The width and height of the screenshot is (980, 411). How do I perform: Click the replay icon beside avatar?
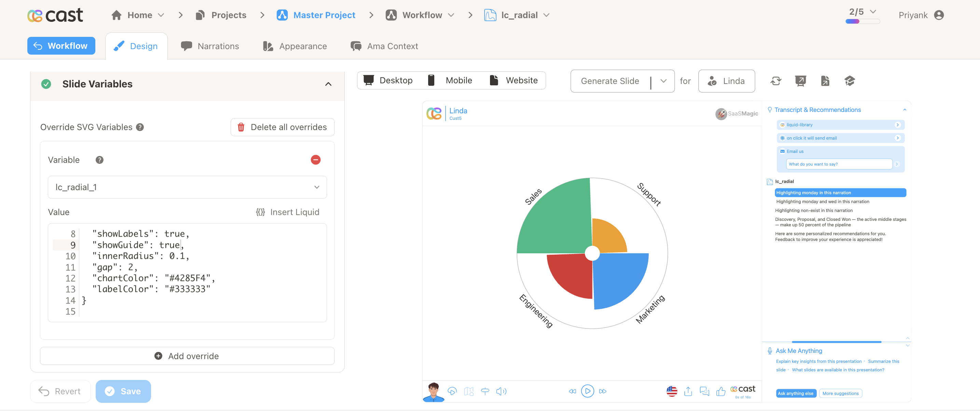452,391
